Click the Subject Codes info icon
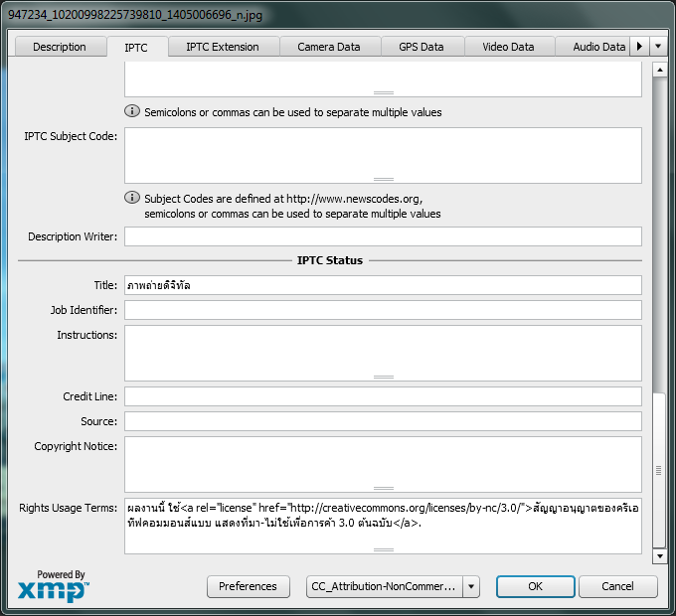 point(132,198)
